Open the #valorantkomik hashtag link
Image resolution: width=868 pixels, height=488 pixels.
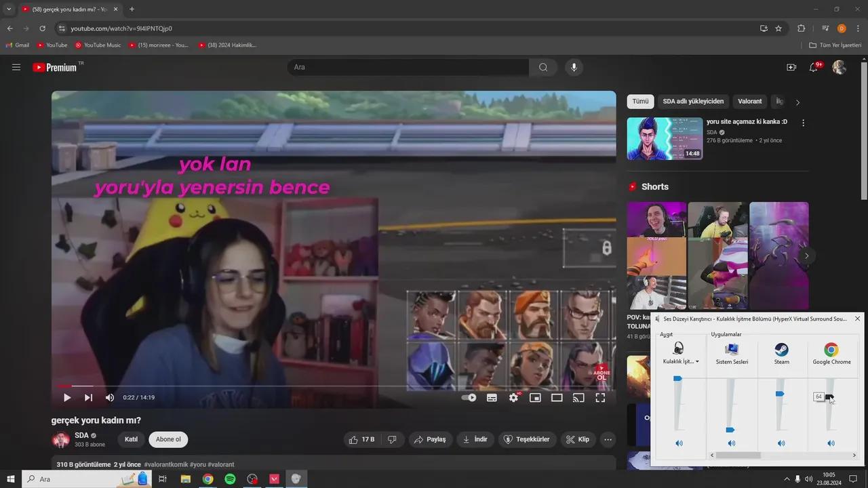pos(165,465)
